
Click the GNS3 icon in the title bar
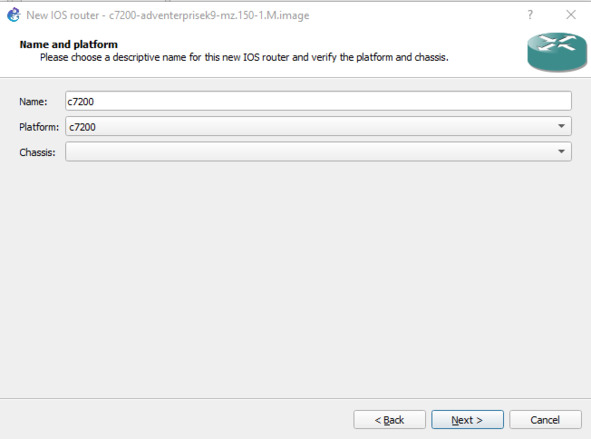[13, 15]
